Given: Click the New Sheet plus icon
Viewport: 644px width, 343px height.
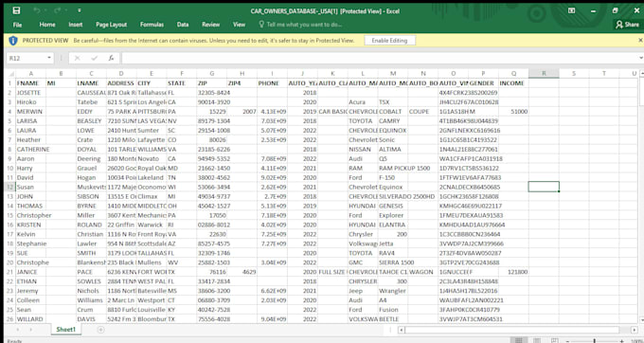Looking at the screenshot, I should point(100,330).
